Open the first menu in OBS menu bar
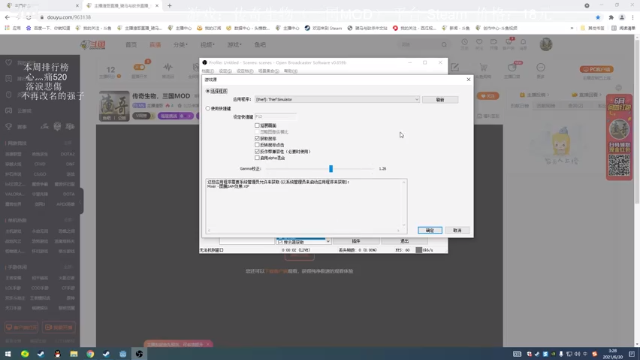Viewport: 640px width, 360px height. pyautogui.click(x=208, y=71)
